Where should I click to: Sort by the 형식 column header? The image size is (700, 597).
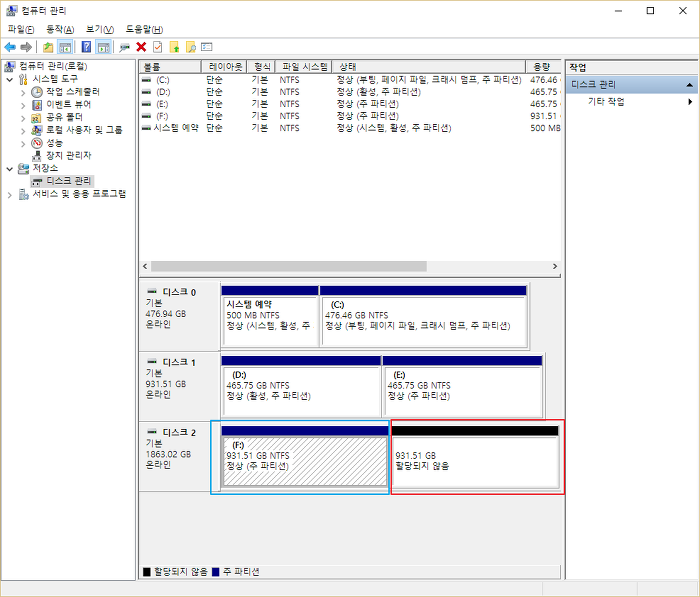click(x=262, y=67)
